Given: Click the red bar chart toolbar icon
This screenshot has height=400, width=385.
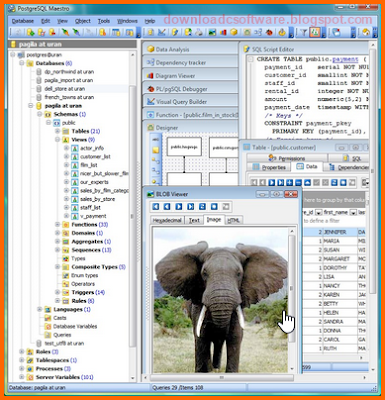Looking at the screenshot, I should pyautogui.click(x=223, y=32).
